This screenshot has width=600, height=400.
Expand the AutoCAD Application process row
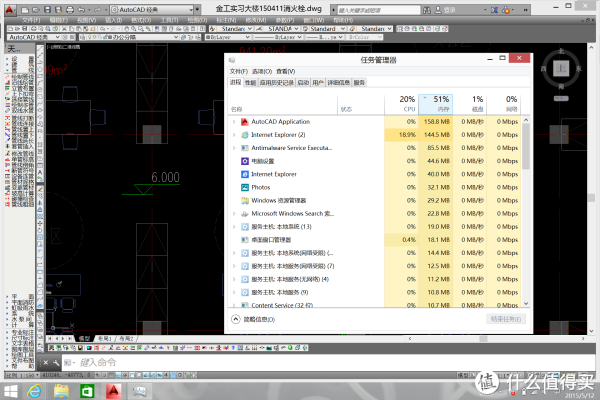[234, 122]
